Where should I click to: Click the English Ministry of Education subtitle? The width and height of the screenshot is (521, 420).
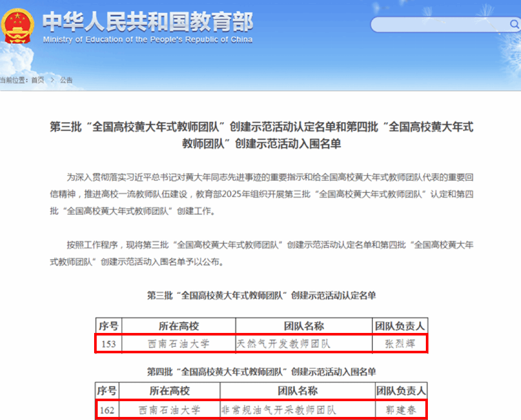coord(148,40)
